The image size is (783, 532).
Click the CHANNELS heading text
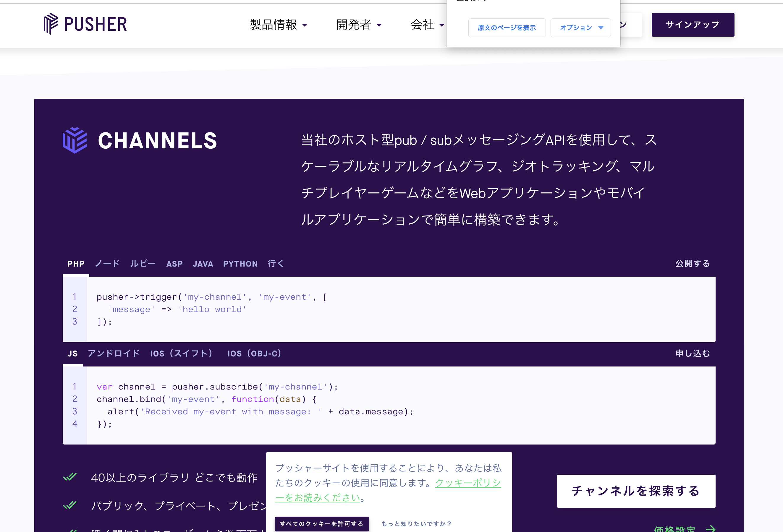coord(157,140)
